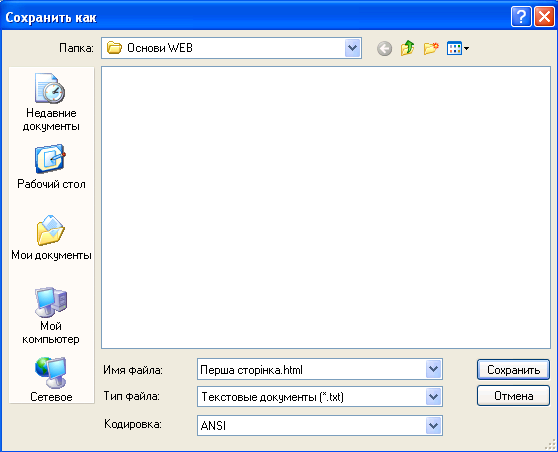
Task: Open Сетевое network location
Action: [x=51, y=379]
